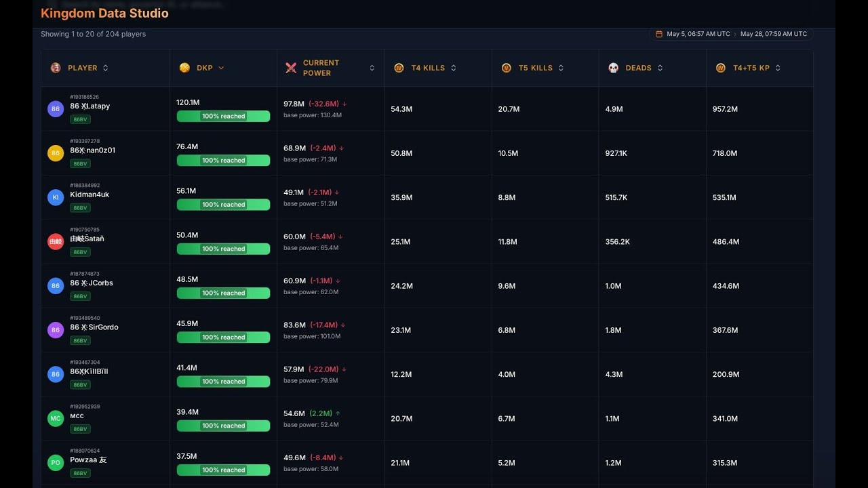Click the avatar next to 86 X JCorbs
The height and width of the screenshot is (488, 868).
click(56, 286)
